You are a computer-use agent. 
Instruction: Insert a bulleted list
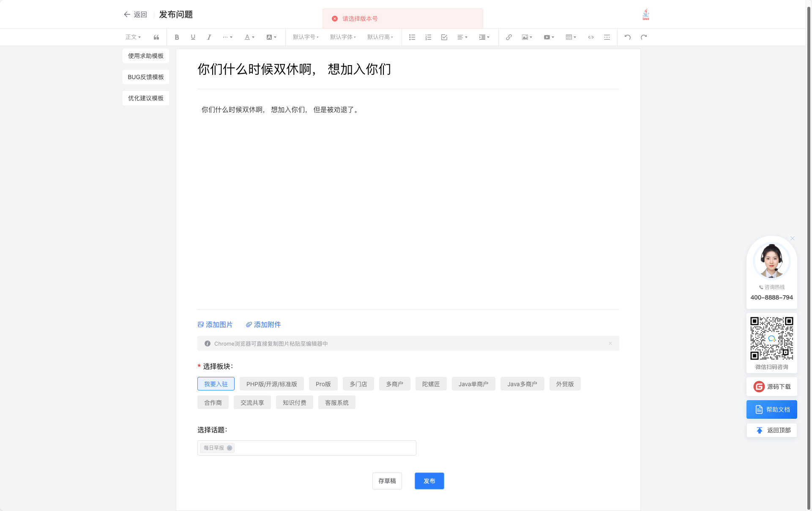click(412, 37)
